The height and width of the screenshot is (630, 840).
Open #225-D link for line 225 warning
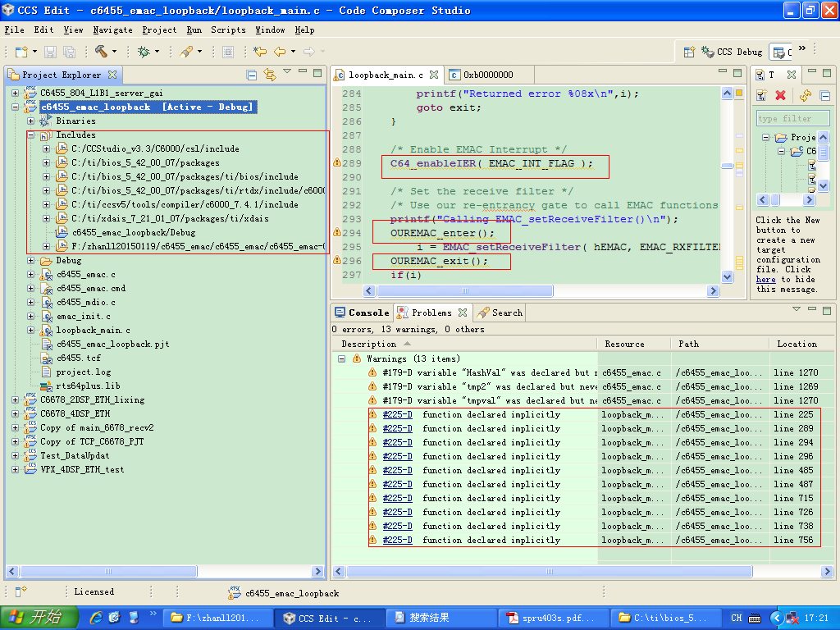pyautogui.click(x=398, y=414)
